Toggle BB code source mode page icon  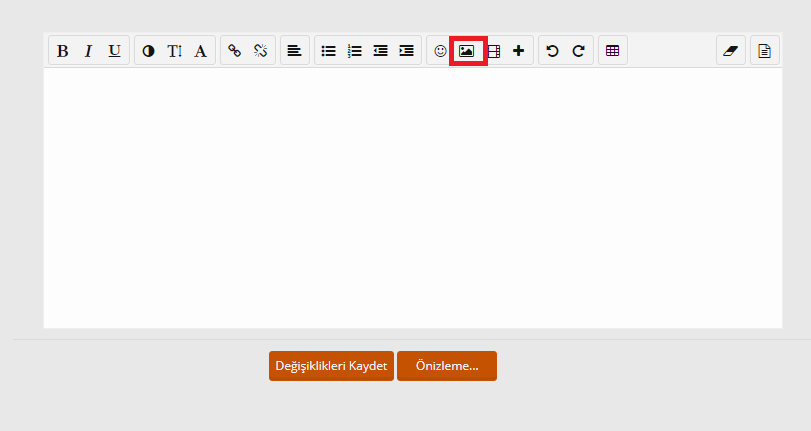(764, 51)
